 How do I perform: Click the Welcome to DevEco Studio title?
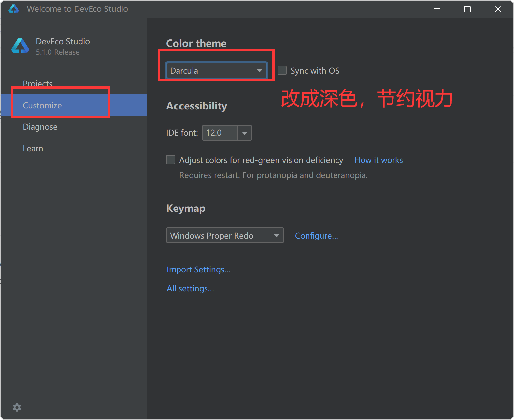coord(78,9)
